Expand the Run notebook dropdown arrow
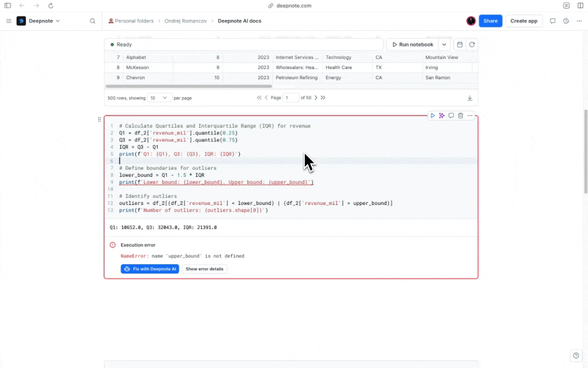The height and width of the screenshot is (368, 588). pyautogui.click(x=444, y=44)
